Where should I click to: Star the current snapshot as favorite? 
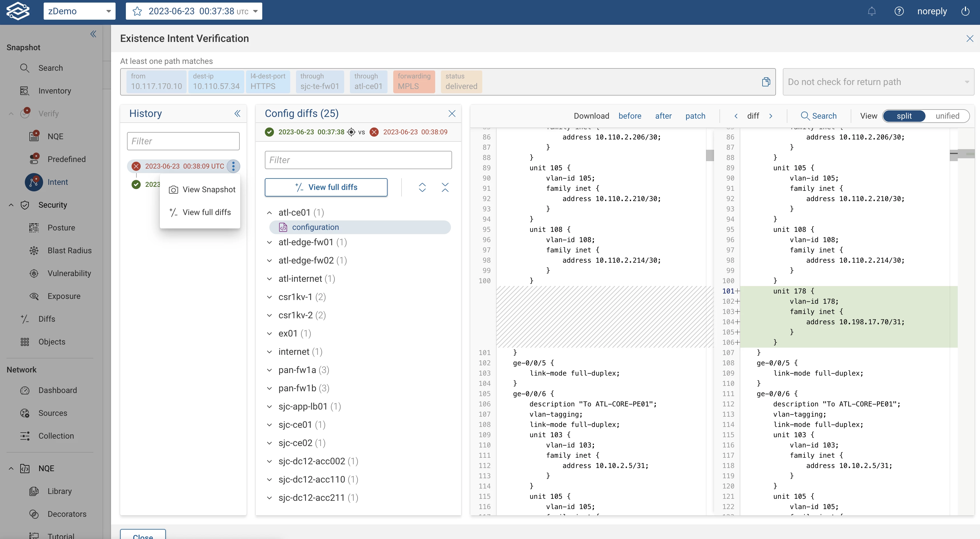pyautogui.click(x=137, y=11)
